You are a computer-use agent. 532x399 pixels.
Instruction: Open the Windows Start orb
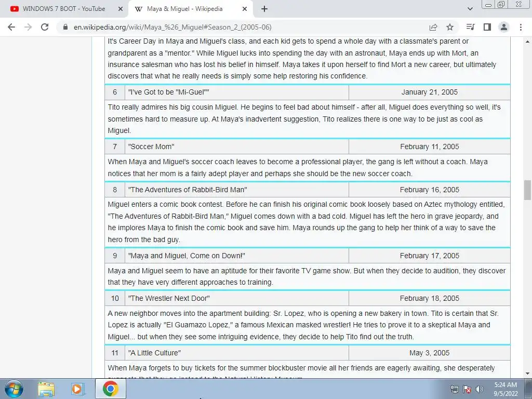pos(14,389)
